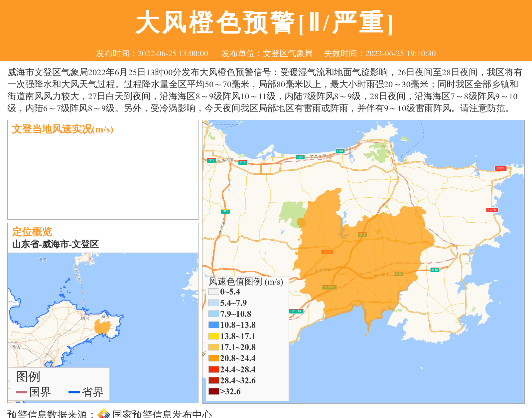Click the S11 highway shield on the map
The image size is (532, 418).
pyautogui.click(x=225, y=211)
